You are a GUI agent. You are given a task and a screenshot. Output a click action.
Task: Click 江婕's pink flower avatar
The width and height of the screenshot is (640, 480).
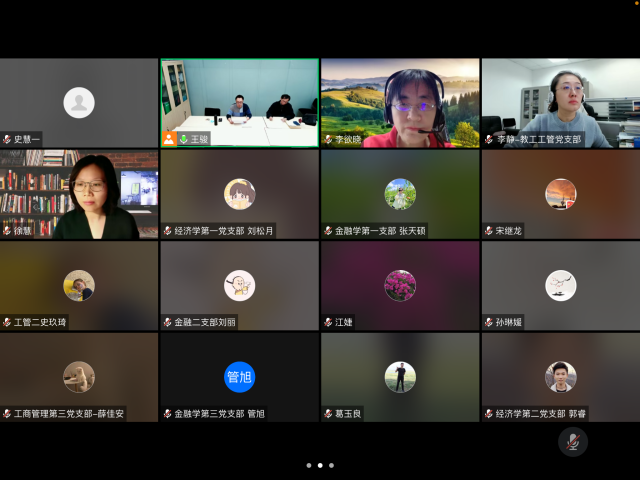point(400,285)
